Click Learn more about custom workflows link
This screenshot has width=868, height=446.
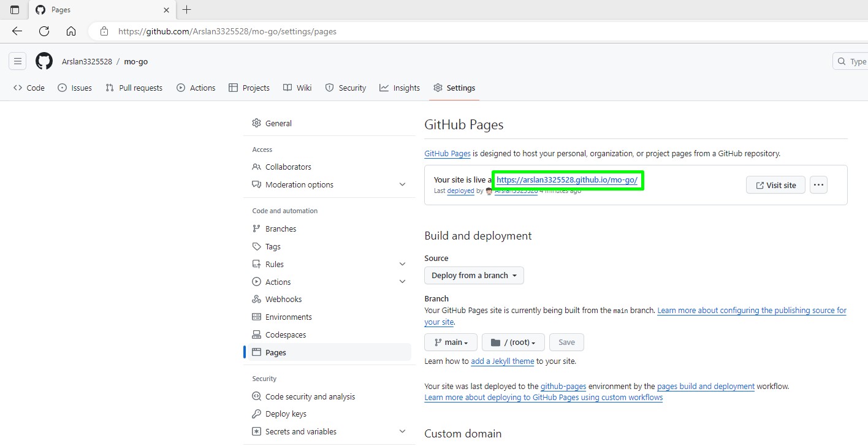click(x=544, y=398)
